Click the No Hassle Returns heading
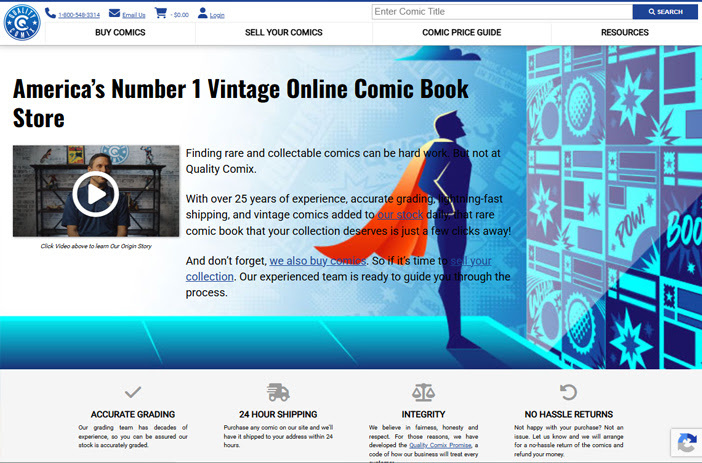This screenshot has width=702, height=463. (569, 415)
